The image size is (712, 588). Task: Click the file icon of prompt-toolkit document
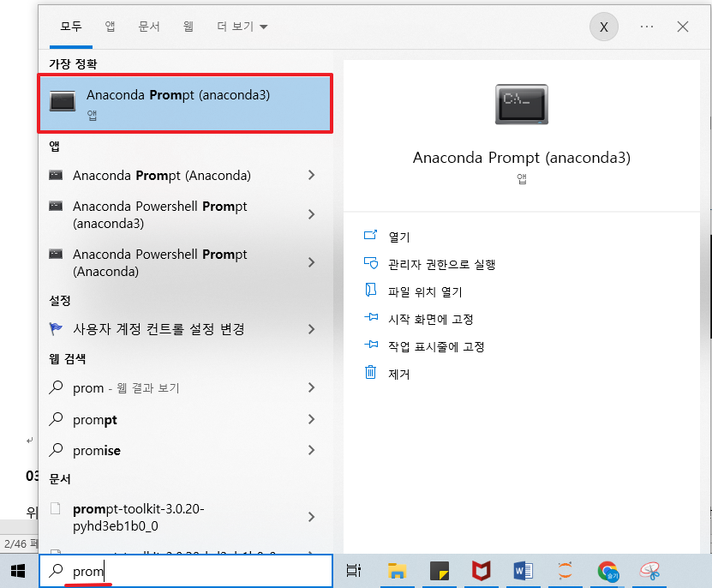(x=56, y=508)
